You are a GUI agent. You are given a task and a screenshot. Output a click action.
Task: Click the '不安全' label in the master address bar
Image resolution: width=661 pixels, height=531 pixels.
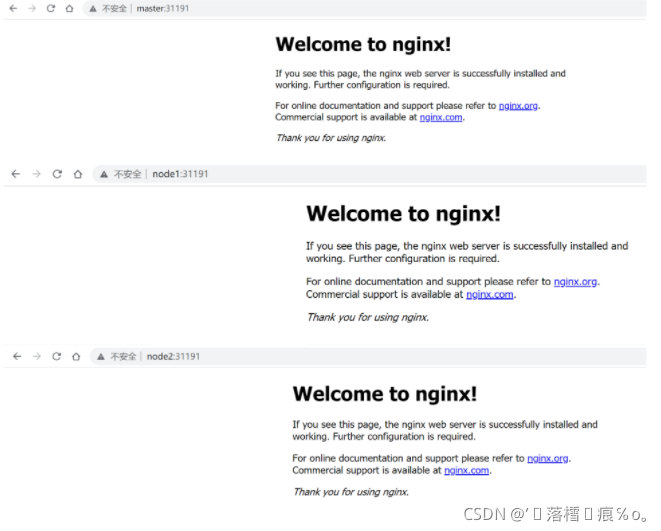pos(114,9)
